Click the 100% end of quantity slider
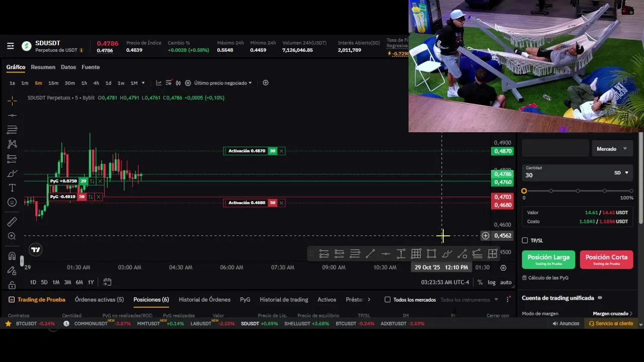644x362 pixels. click(631, 191)
